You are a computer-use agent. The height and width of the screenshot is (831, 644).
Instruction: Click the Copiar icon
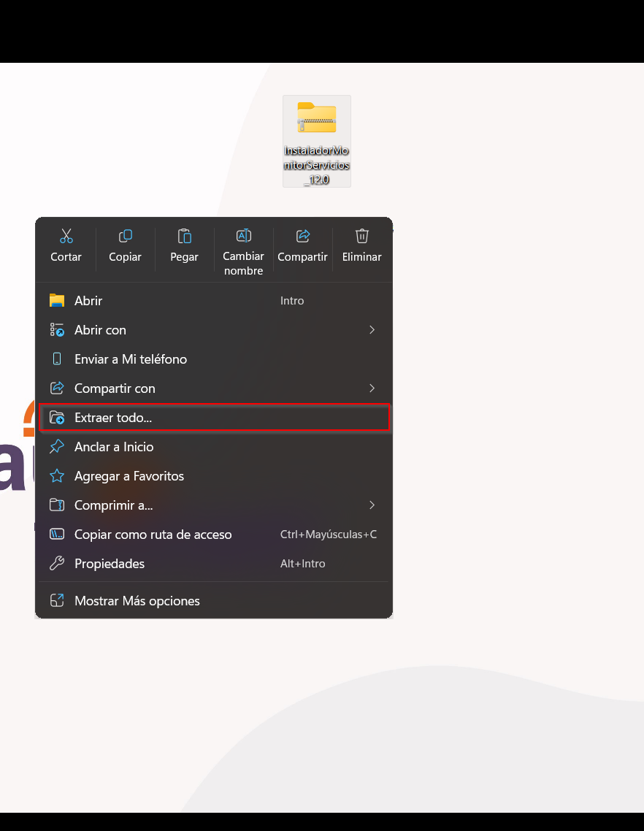[x=125, y=236]
